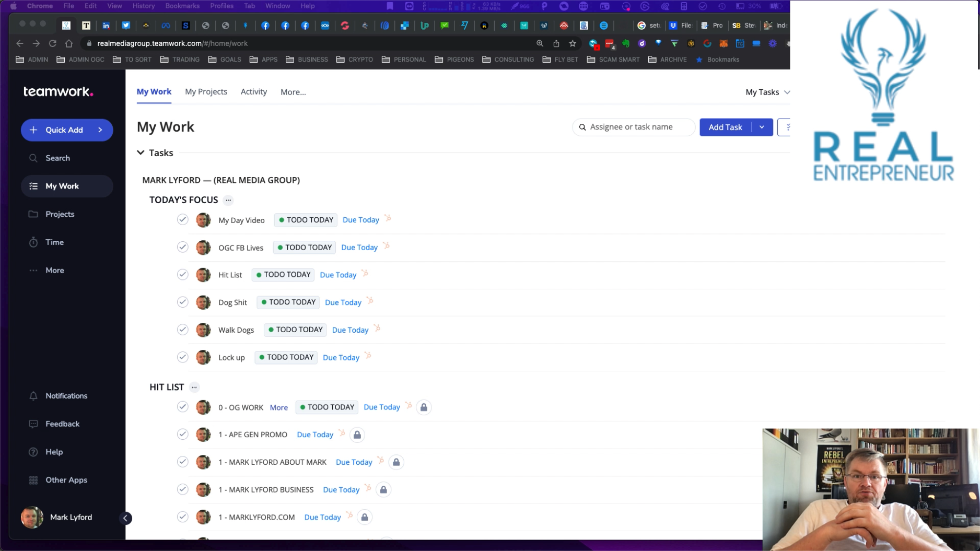Expand Add Task dropdown arrow
This screenshot has height=551, width=980.
point(762,127)
